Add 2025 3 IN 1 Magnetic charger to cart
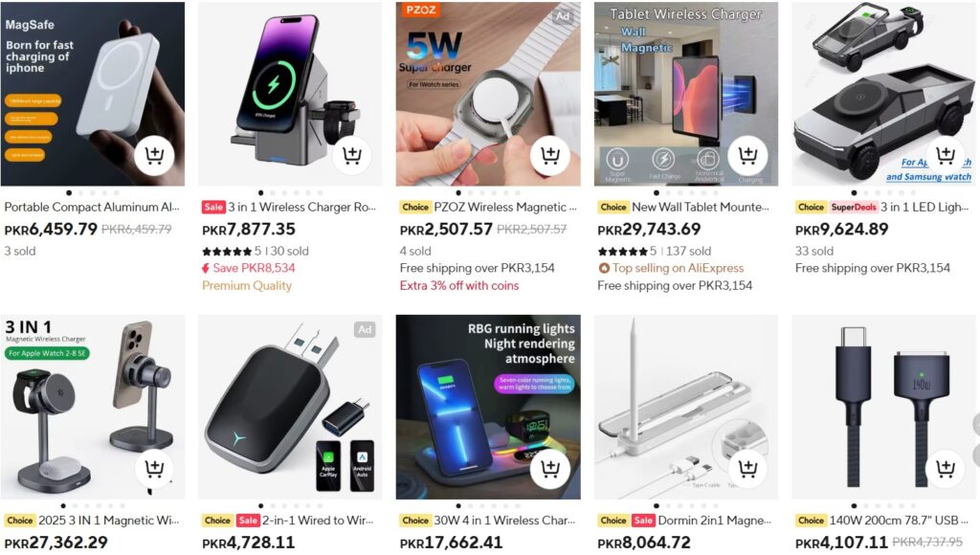The height and width of the screenshot is (555, 980). click(x=154, y=468)
